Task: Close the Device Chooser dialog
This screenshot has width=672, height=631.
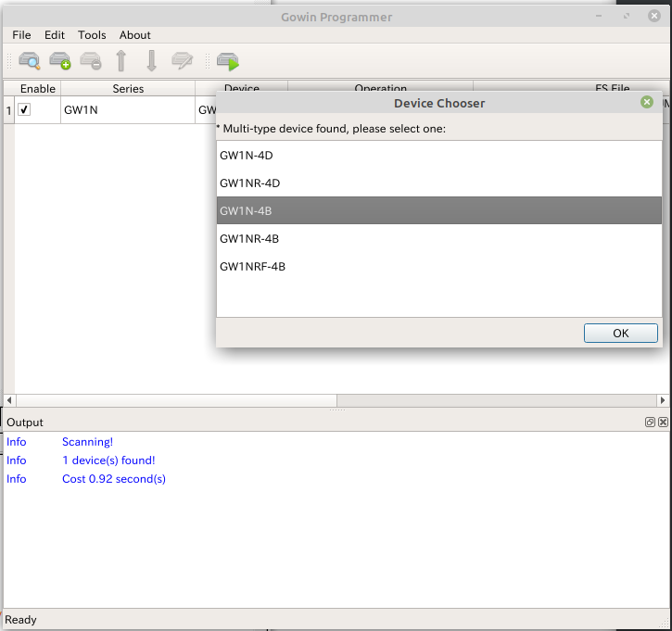Action: point(647,102)
